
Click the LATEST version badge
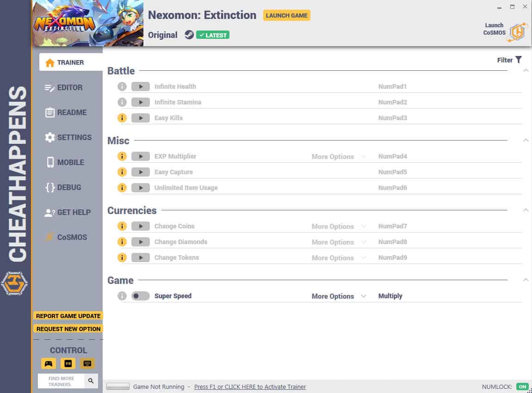tap(213, 35)
